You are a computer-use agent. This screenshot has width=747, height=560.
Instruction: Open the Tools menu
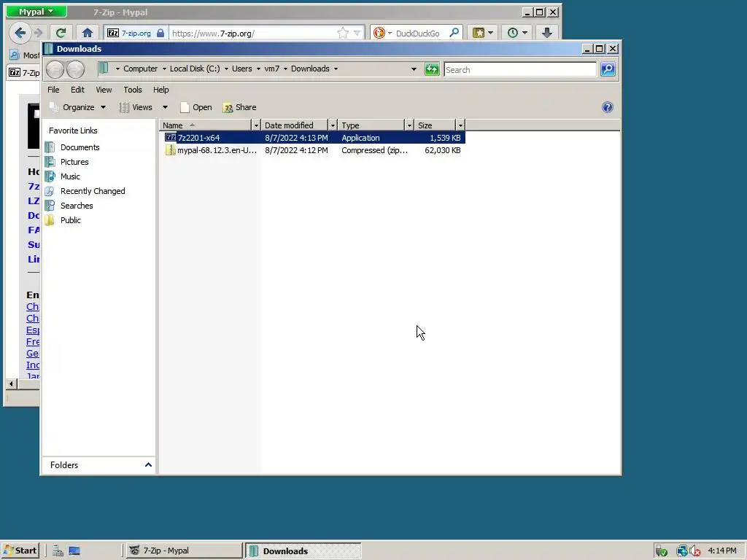133,90
